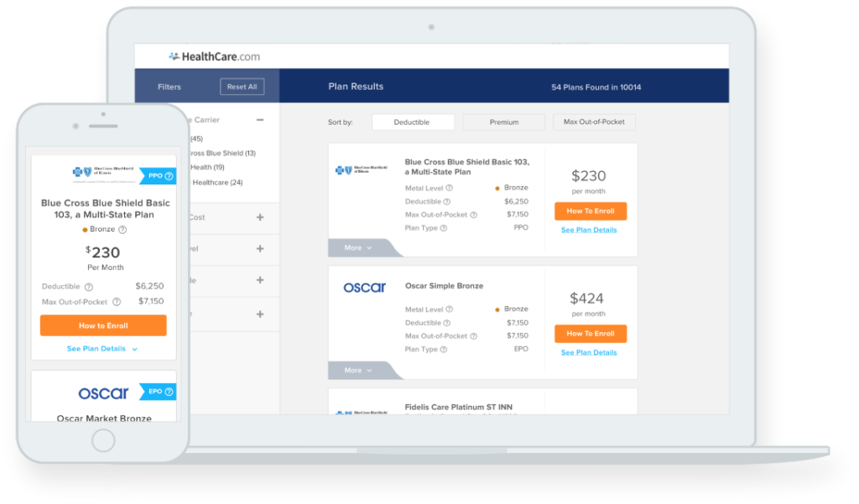This screenshot has height=504, width=859.
Task: Tap EPO badge help icon on phone
Action: (169, 392)
